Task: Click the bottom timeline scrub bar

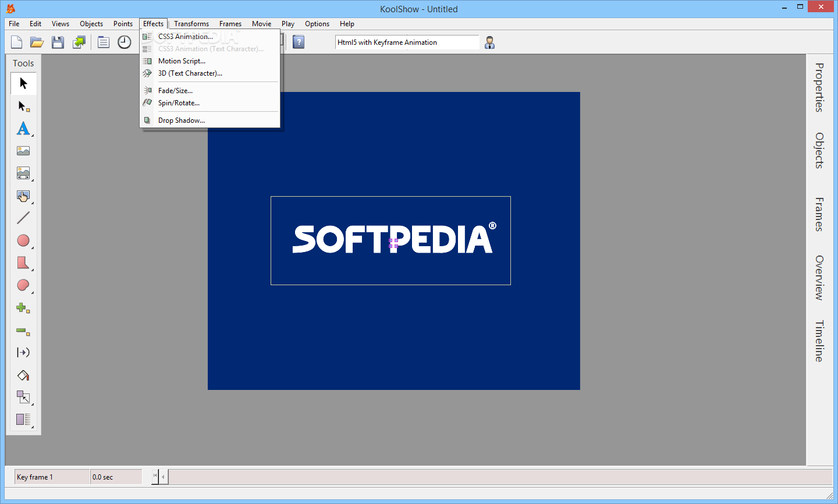Action: 500,477
